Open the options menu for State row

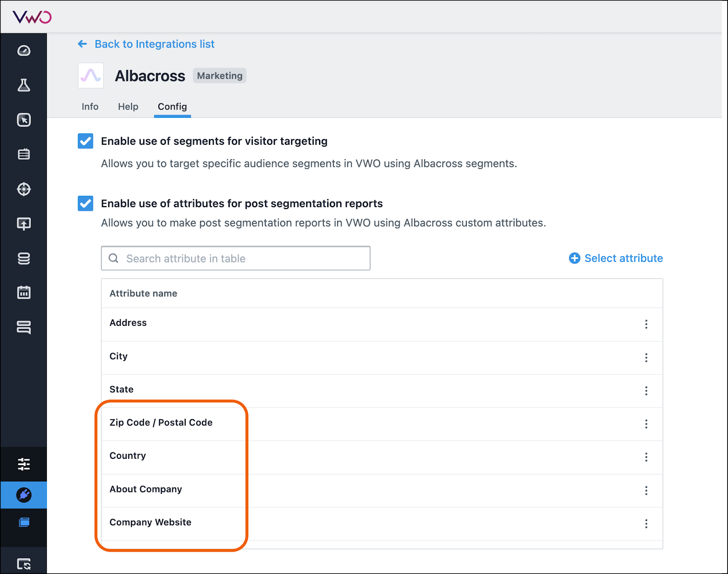coord(646,391)
